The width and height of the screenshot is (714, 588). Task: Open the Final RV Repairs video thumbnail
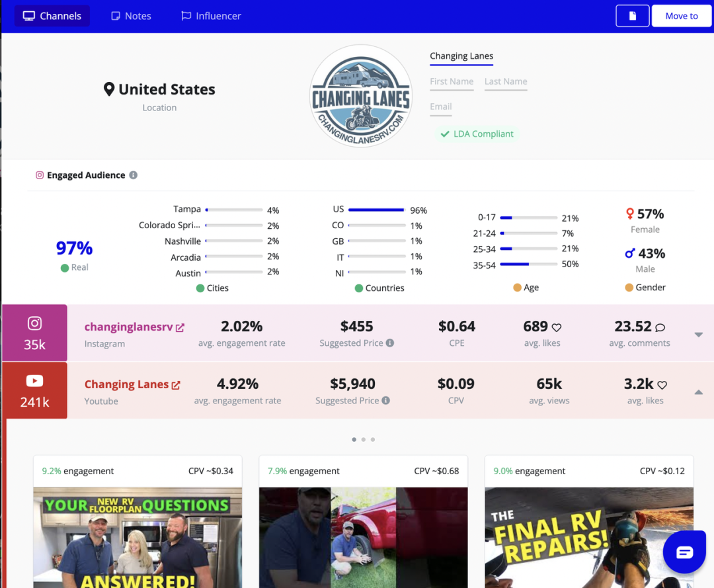(x=589, y=538)
